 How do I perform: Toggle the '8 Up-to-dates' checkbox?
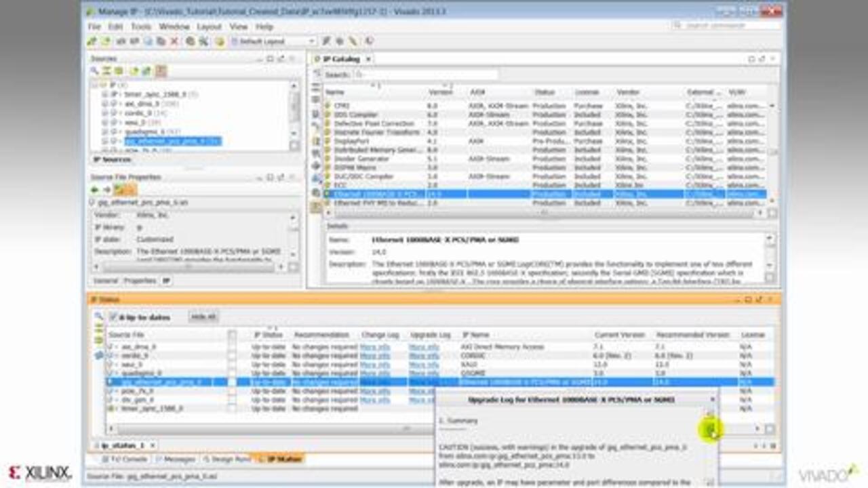pyautogui.click(x=114, y=317)
